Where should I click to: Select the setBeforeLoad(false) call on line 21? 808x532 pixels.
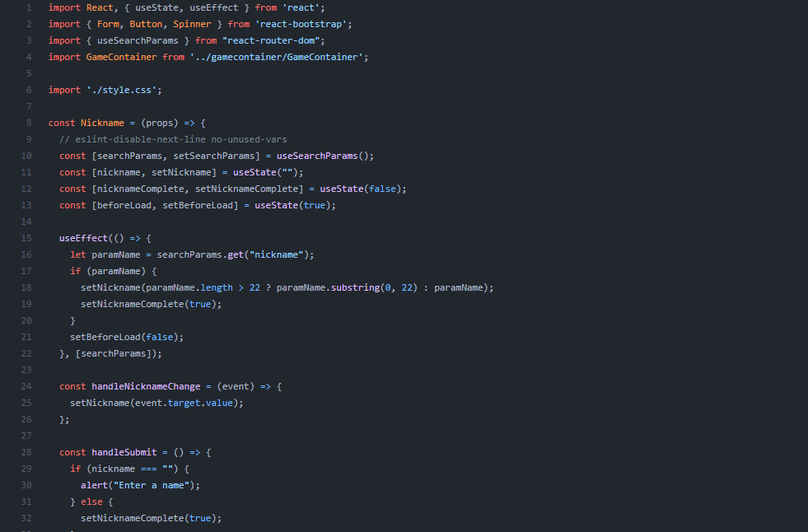click(x=124, y=336)
